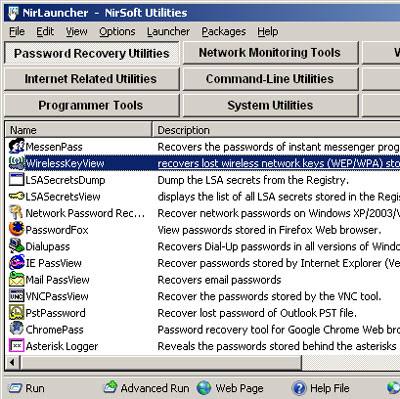The image size is (400, 399).
Task: Click the IE PassView icon
Action: point(17,263)
